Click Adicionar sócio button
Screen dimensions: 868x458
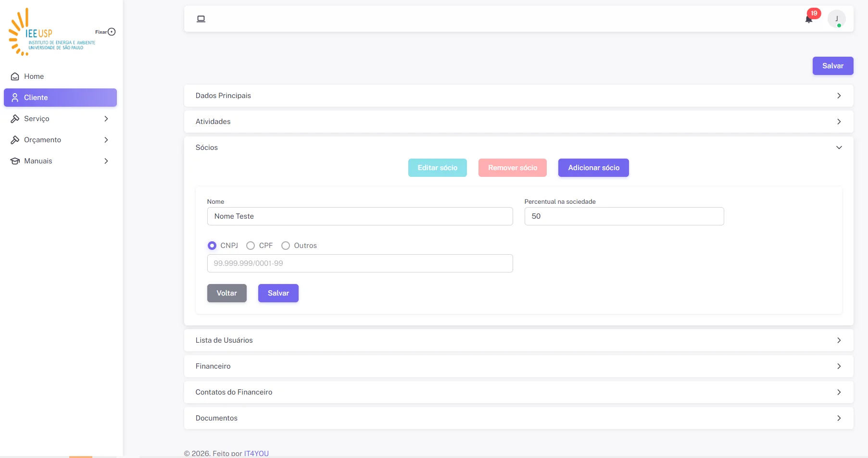[593, 168]
